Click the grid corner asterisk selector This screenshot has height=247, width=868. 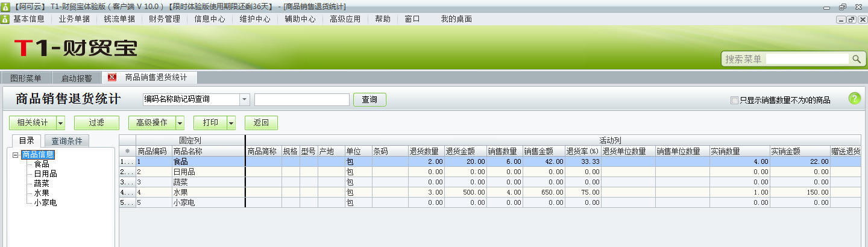click(127, 151)
